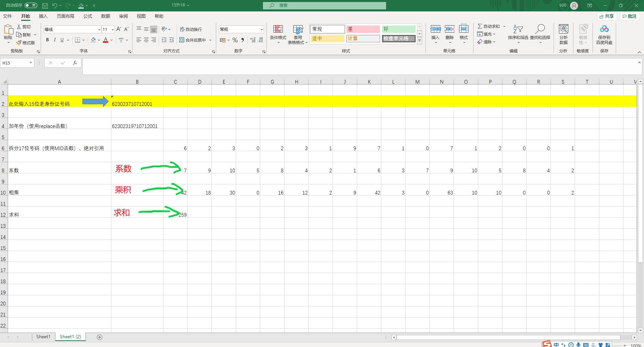Open the font name dropdown
This screenshot has height=347, width=644.
(99, 30)
